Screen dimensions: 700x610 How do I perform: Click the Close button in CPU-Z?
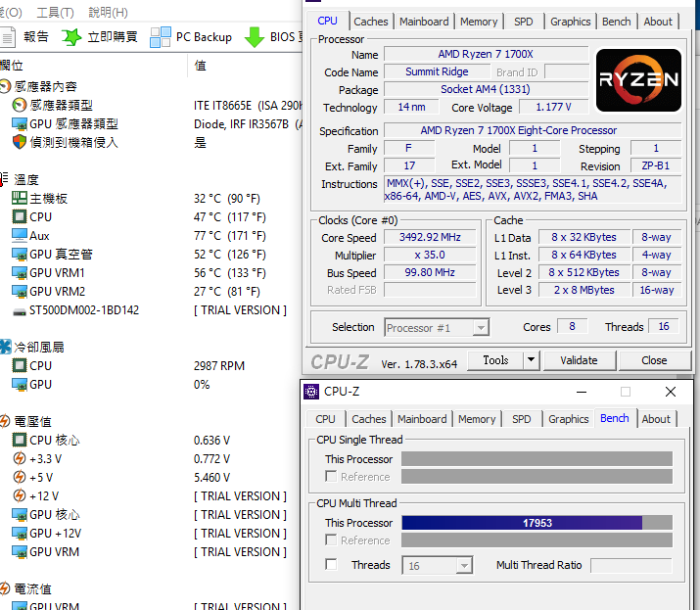(654, 360)
